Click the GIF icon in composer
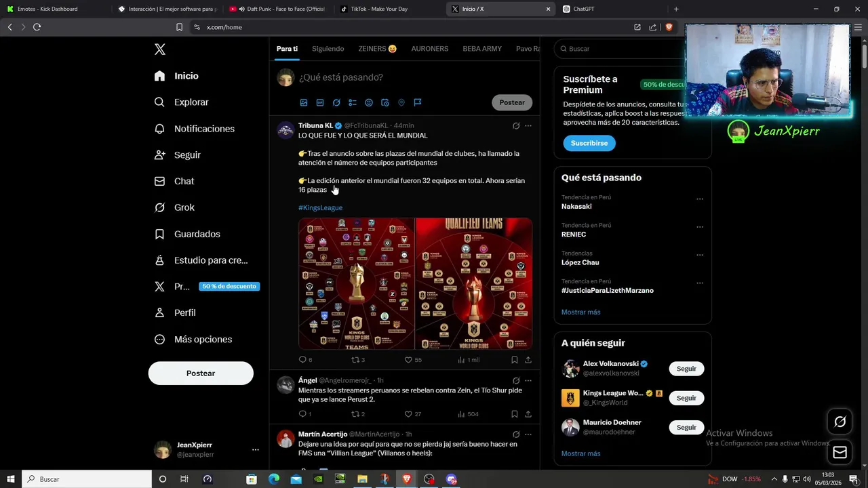This screenshot has height=488, width=868. (x=320, y=102)
